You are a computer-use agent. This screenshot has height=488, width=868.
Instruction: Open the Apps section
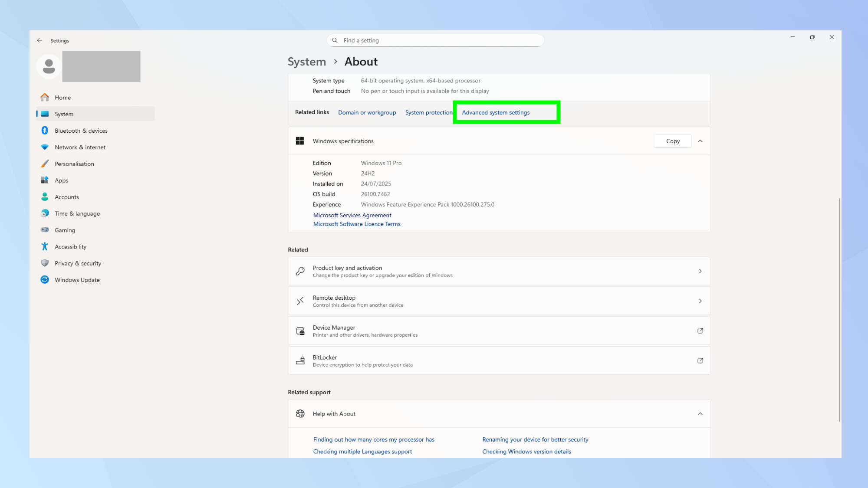(x=61, y=180)
